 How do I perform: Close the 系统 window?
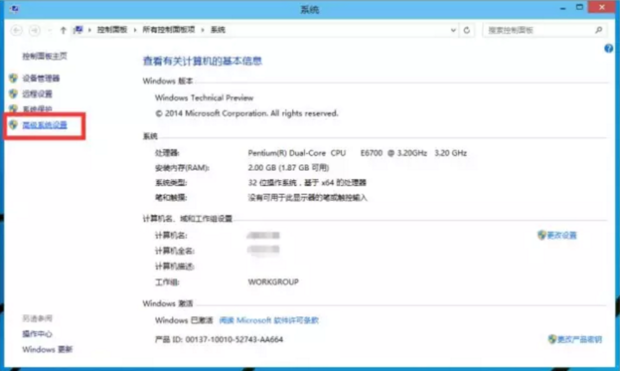click(602, 8)
